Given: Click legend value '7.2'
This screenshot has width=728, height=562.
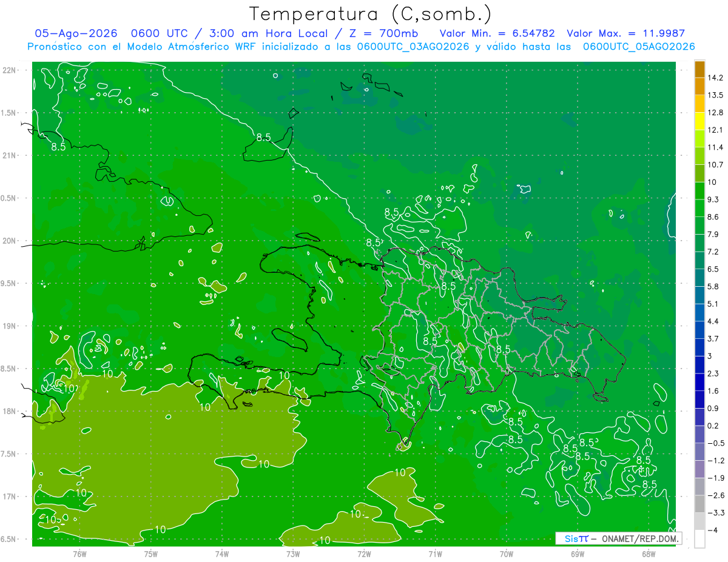Looking at the screenshot, I should (x=713, y=251).
